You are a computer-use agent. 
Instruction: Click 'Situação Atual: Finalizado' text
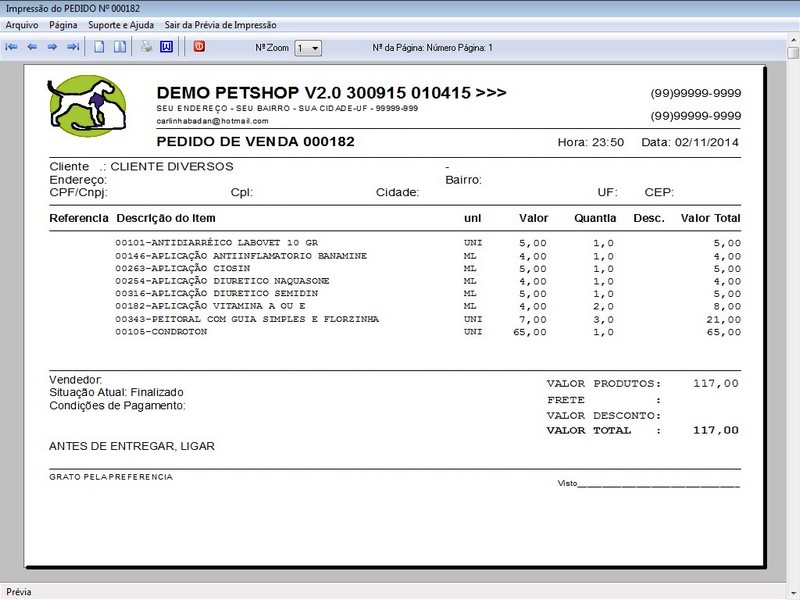[116, 392]
